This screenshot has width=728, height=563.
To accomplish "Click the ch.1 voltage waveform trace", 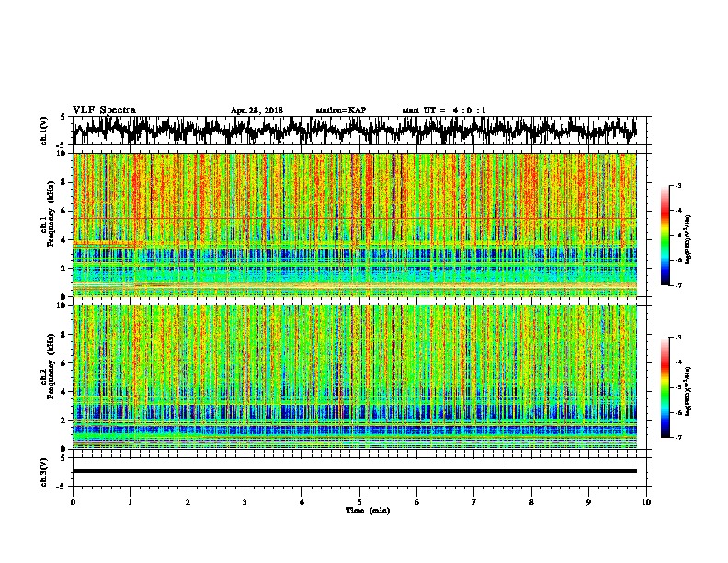I will pos(354,131).
